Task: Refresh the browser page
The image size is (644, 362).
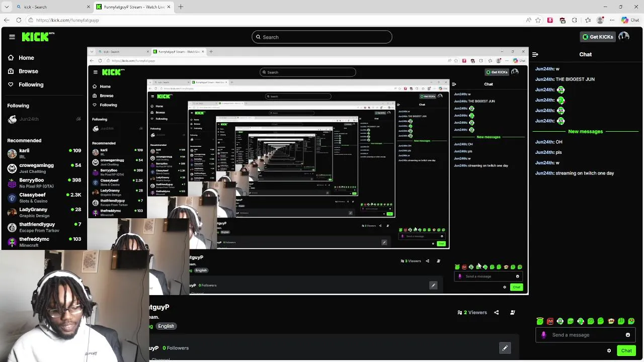Action: pyautogui.click(x=19, y=20)
